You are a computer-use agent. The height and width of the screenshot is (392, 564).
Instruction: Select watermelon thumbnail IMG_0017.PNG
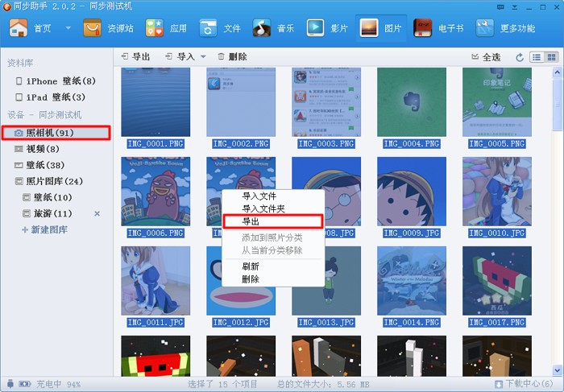497,281
